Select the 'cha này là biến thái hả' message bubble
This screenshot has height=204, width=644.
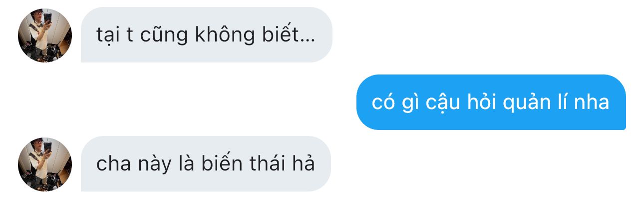click(206, 164)
